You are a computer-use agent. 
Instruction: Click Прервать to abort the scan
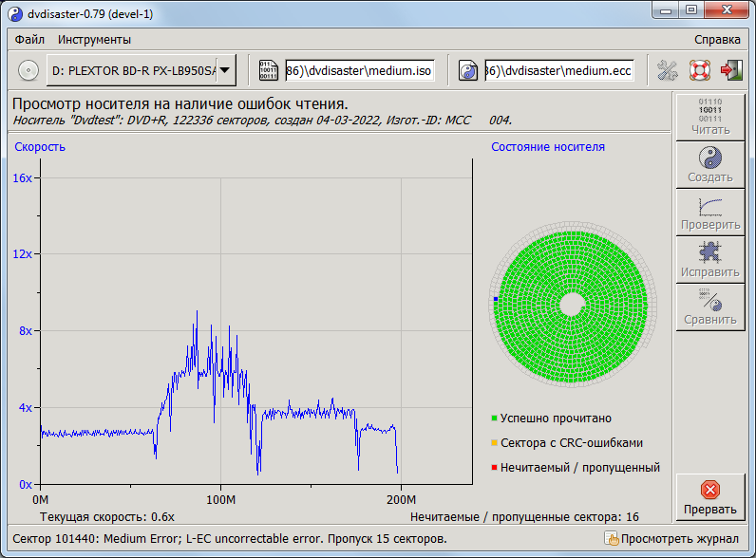[709, 497]
